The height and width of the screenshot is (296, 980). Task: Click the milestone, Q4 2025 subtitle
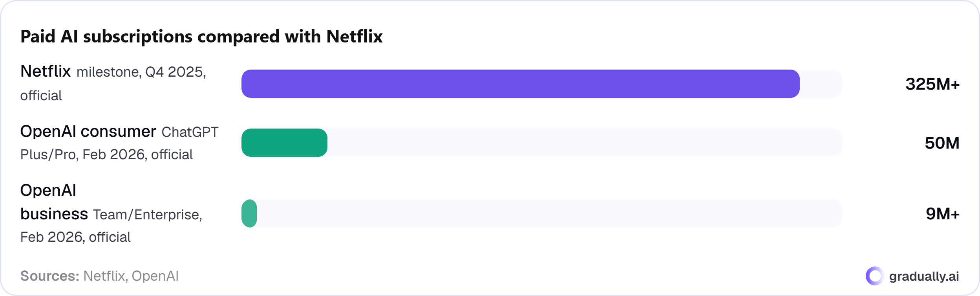pos(141,72)
